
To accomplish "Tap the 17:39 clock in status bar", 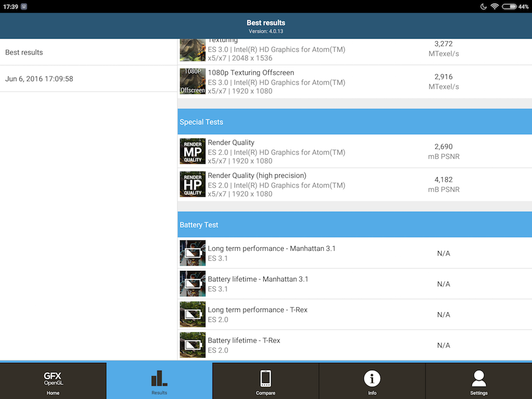I will click(11, 6).
